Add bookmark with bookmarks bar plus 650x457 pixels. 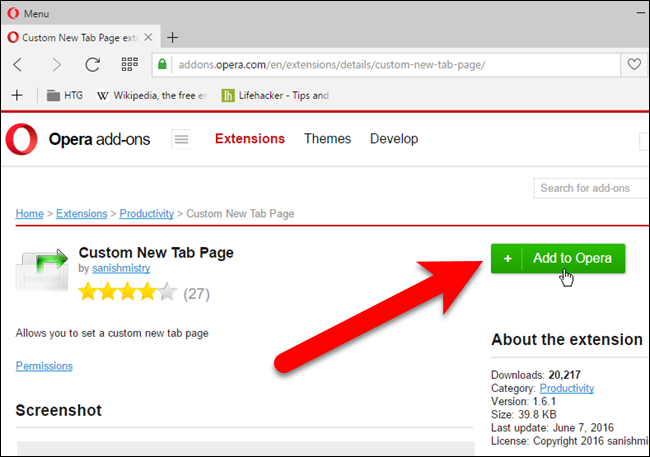(17, 95)
